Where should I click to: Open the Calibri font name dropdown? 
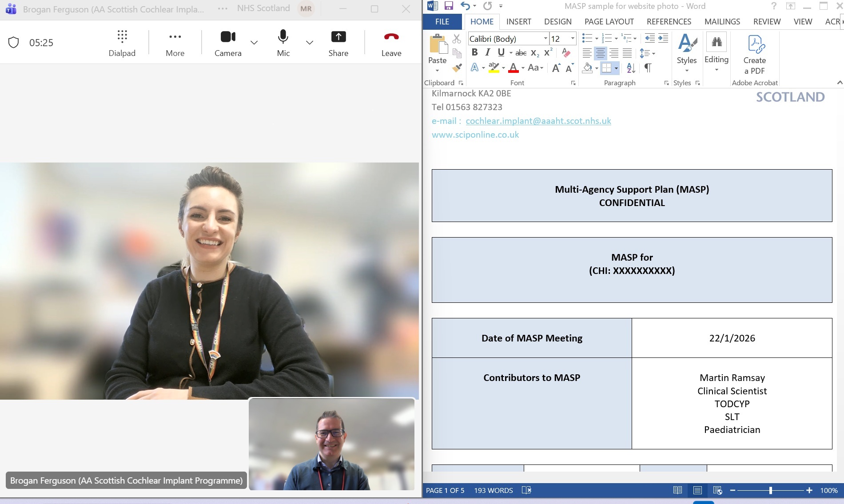click(x=545, y=39)
